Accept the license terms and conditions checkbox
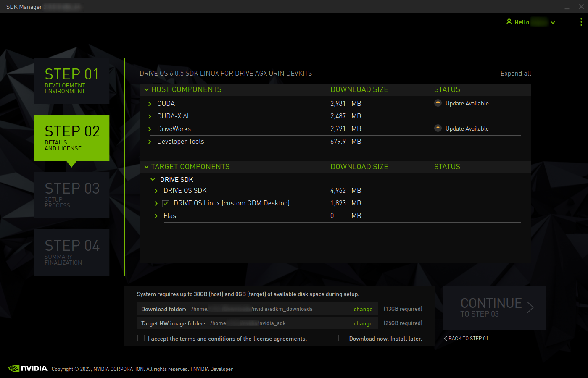Viewport: 588px width, 378px height. tap(141, 338)
